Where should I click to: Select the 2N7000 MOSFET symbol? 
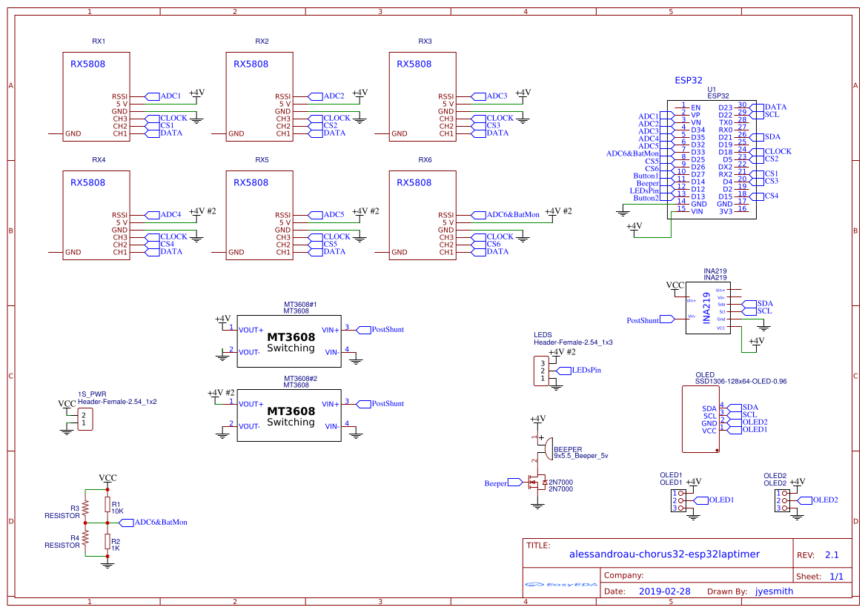(537, 483)
